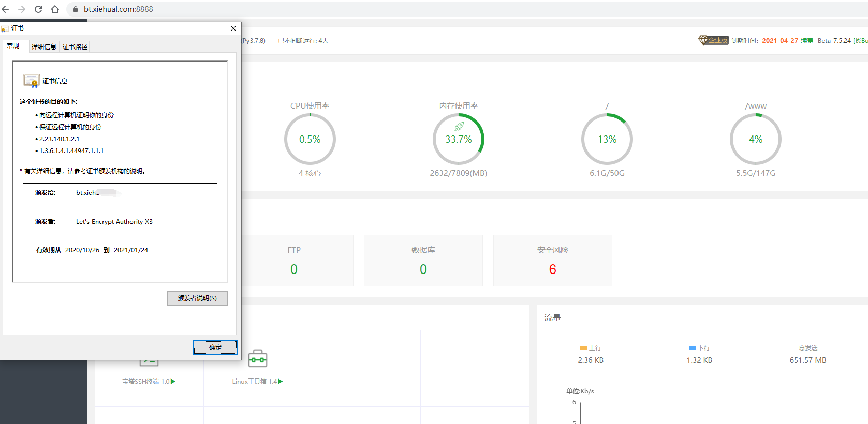Click the padlock icon in the address bar

click(x=76, y=9)
